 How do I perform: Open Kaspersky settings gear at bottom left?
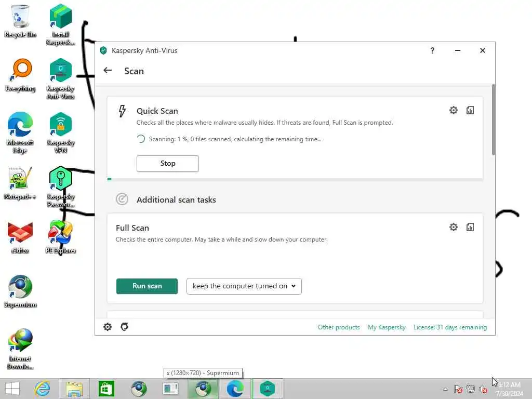coord(108,327)
